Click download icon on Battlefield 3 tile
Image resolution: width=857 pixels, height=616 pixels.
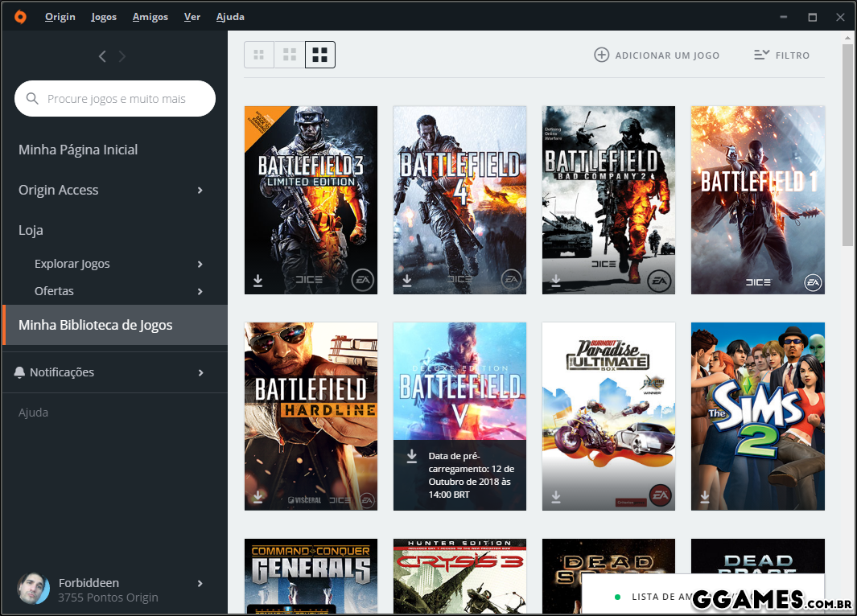pyautogui.click(x=258, y=281)
